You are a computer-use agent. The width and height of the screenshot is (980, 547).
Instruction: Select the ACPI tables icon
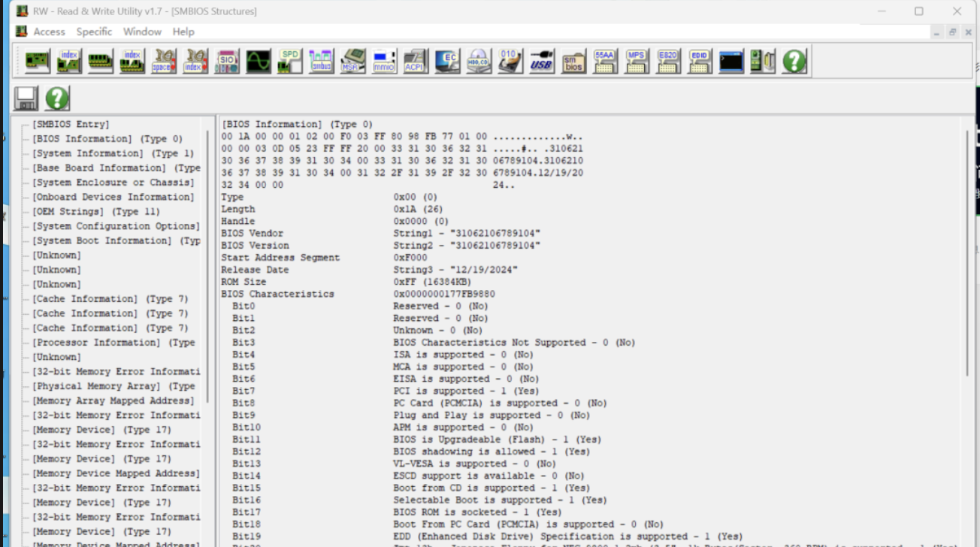coord(415,61)
